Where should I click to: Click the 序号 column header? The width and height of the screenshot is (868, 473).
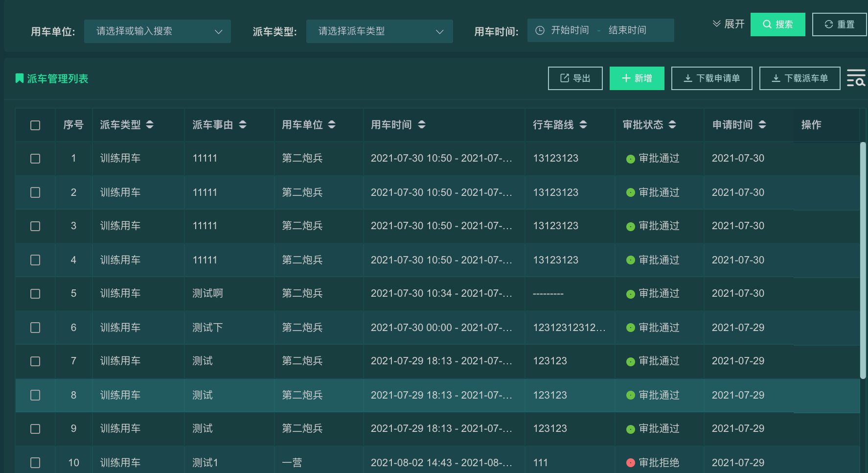pos(73,125)
